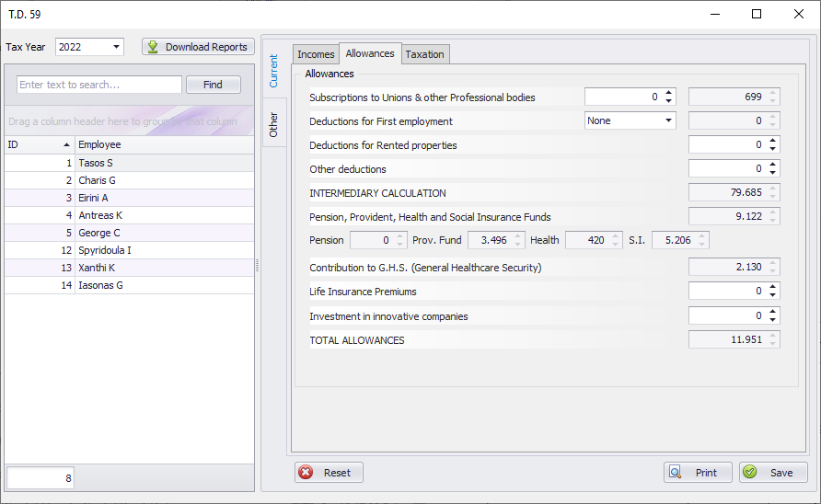Open the Taxation tab

(x=425, y=54)
